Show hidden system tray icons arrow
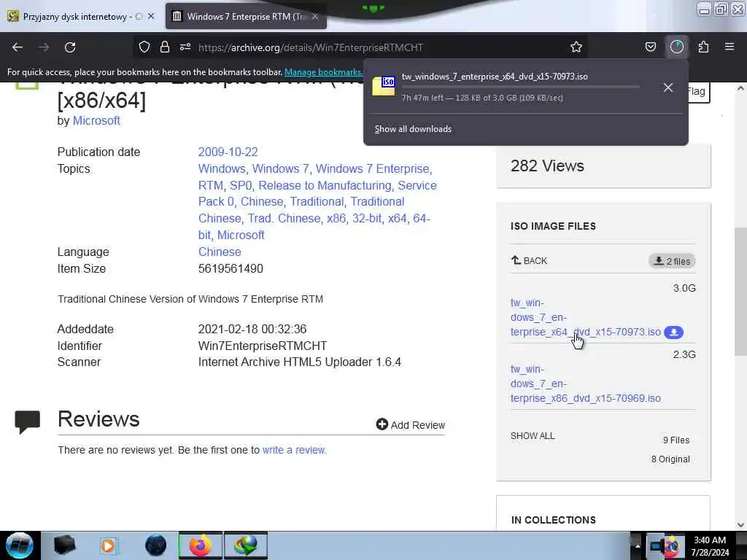The height and width of the screenshot is (560, 747). 637,545
